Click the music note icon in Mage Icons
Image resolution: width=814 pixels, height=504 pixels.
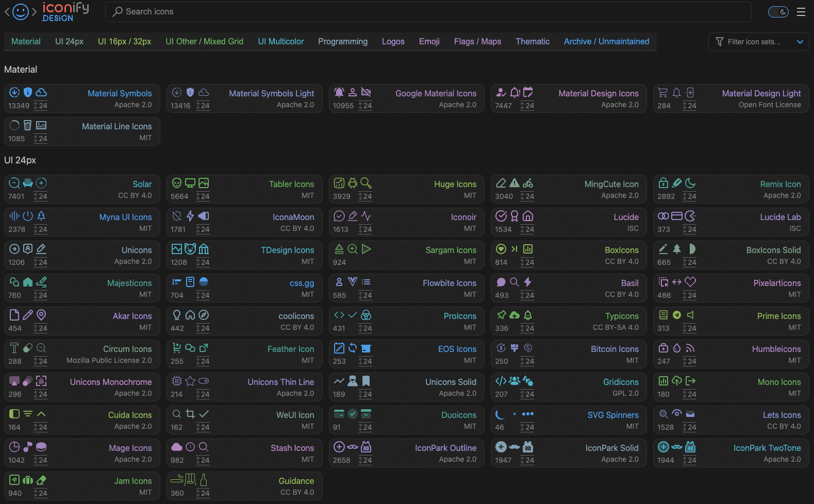[x=28, y=447]
